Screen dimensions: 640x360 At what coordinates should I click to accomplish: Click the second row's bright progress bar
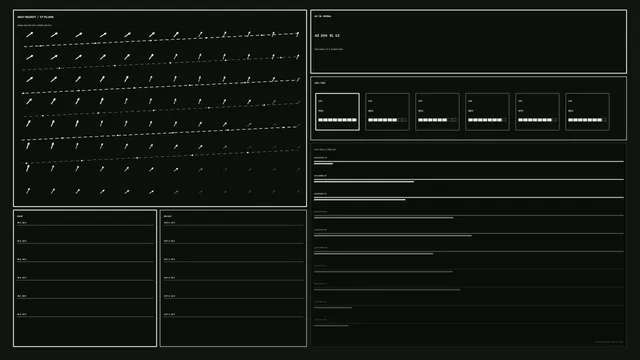364,182
